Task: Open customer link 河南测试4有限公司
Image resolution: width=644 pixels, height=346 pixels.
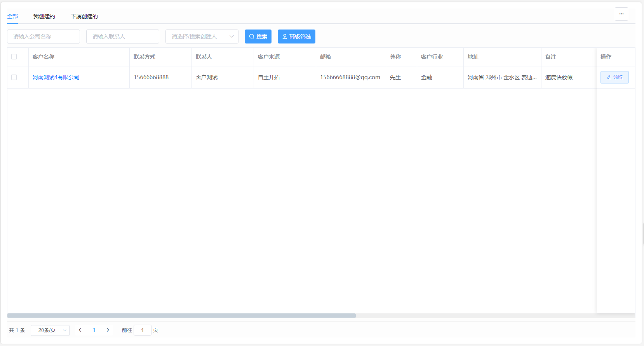Action: (x=56, y=77)
